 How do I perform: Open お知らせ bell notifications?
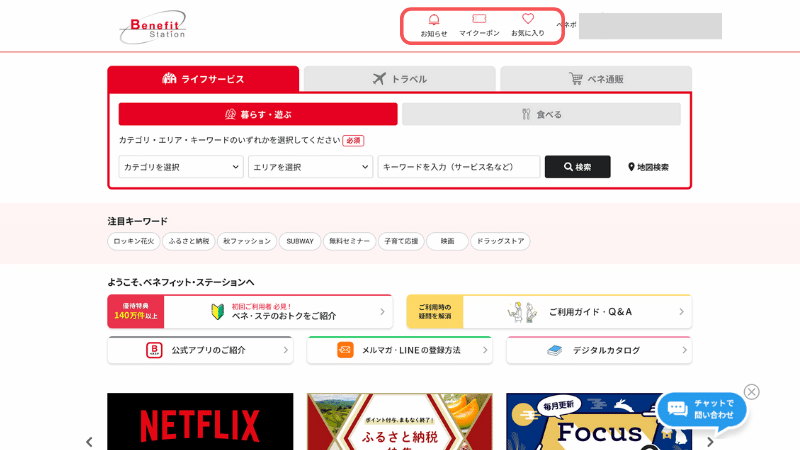pos(434,26)
